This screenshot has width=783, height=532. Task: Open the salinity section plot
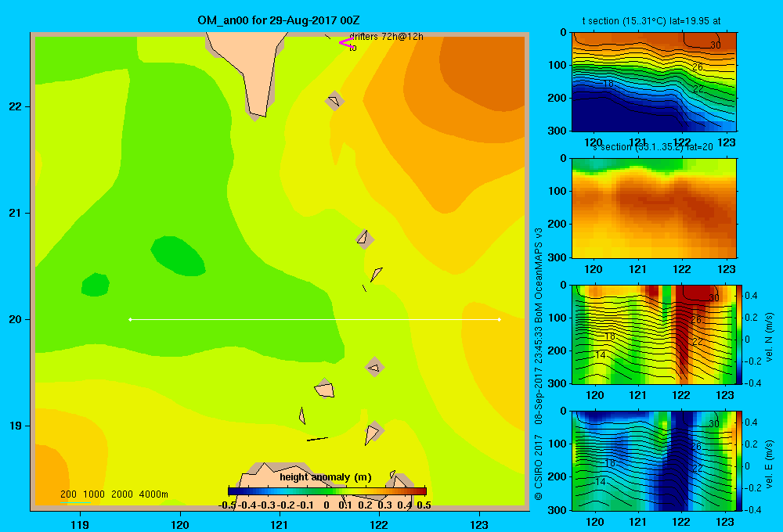tap(654, 208)
